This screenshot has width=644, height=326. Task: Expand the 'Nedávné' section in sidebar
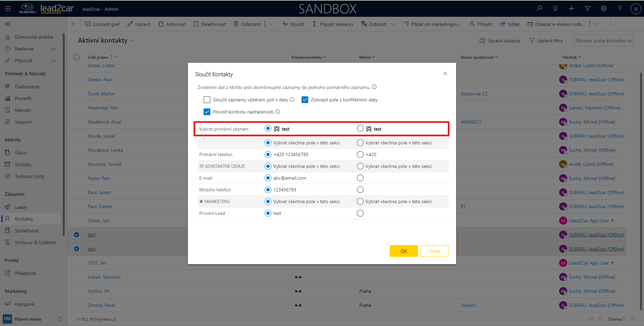tap(53, 49)
